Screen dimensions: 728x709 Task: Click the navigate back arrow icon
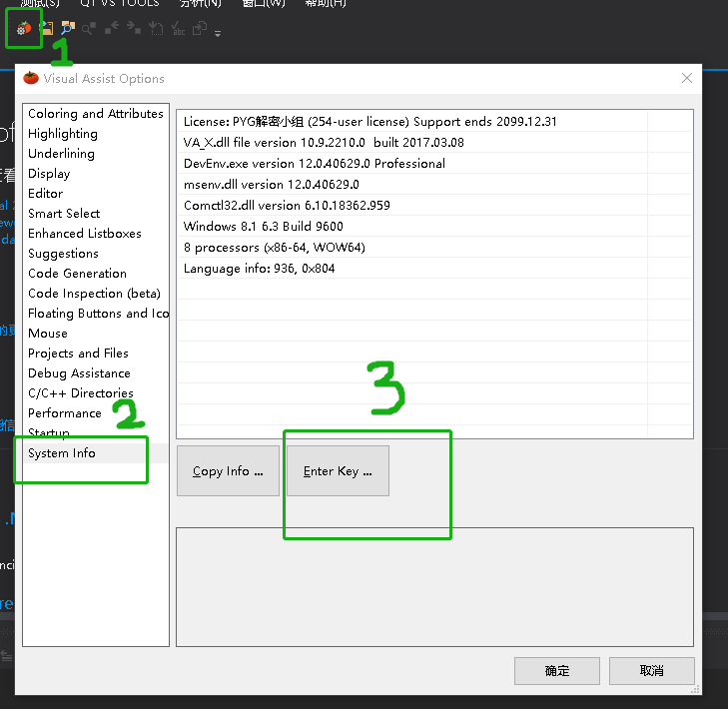click(112, 28)
